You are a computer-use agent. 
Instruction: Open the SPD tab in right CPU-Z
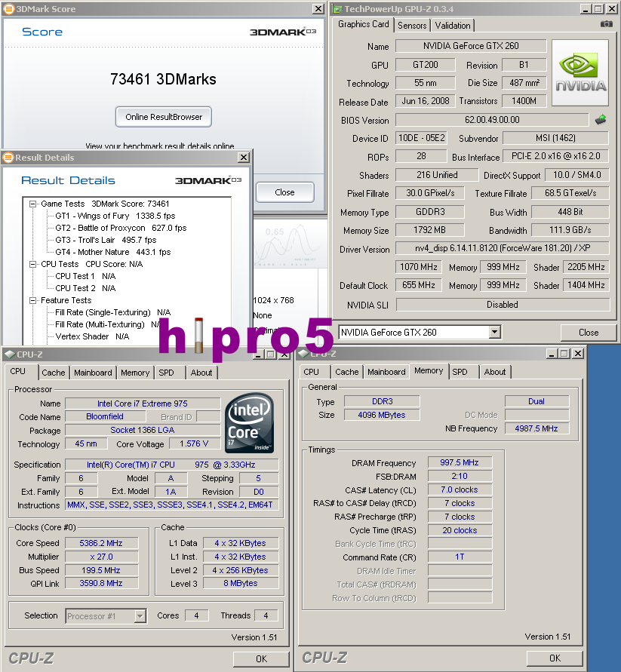[x=460, y=372]
